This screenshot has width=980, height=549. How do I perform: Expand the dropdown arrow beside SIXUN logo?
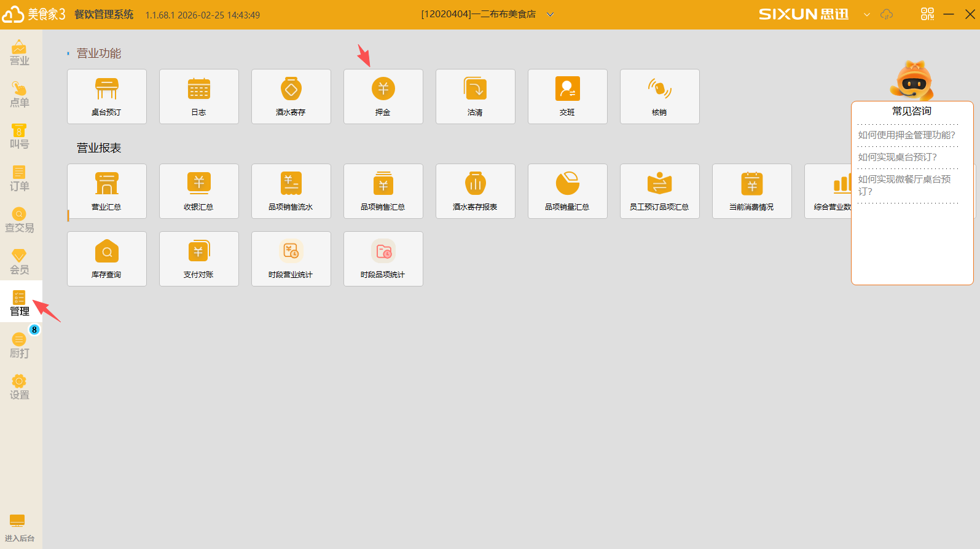pos(866,15)
